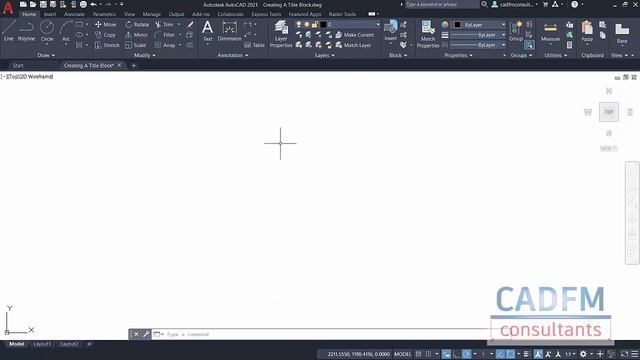Click the Save icon in quick access toolbar
Image resolution: width=640 pixels, height=360 pixels.
(43, 4)
